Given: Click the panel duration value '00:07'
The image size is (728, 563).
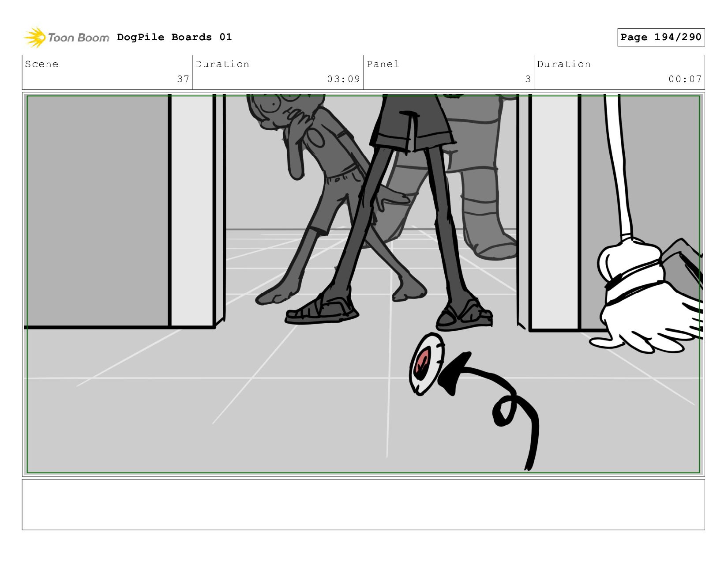Looking at the screenshot, I should point(685,79).
